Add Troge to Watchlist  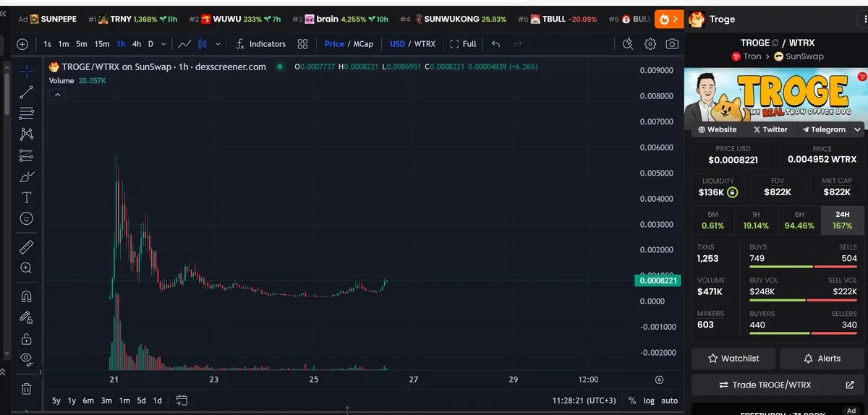click(733, 359)
